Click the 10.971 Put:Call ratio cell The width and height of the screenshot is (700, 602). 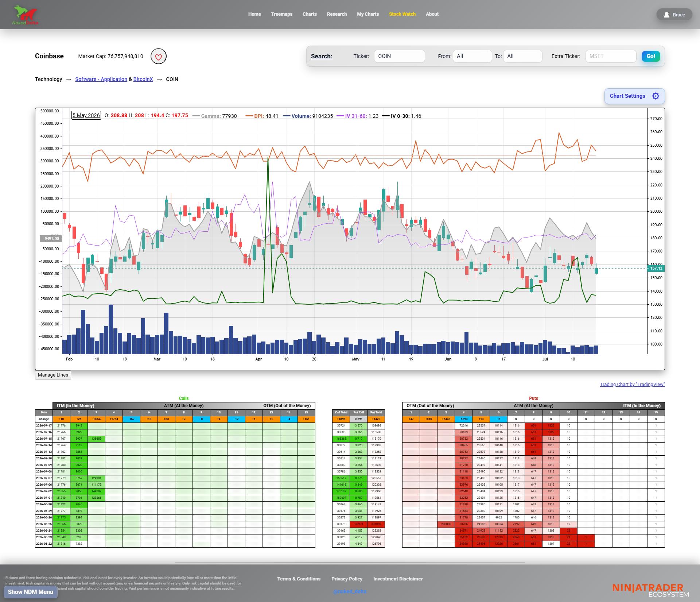(359, 524)
